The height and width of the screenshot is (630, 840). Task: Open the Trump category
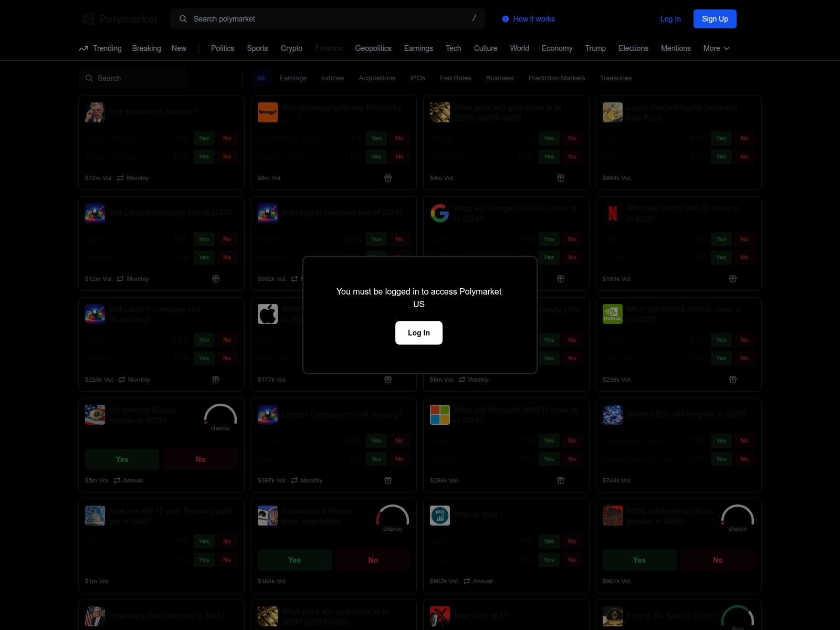point(595,48)
